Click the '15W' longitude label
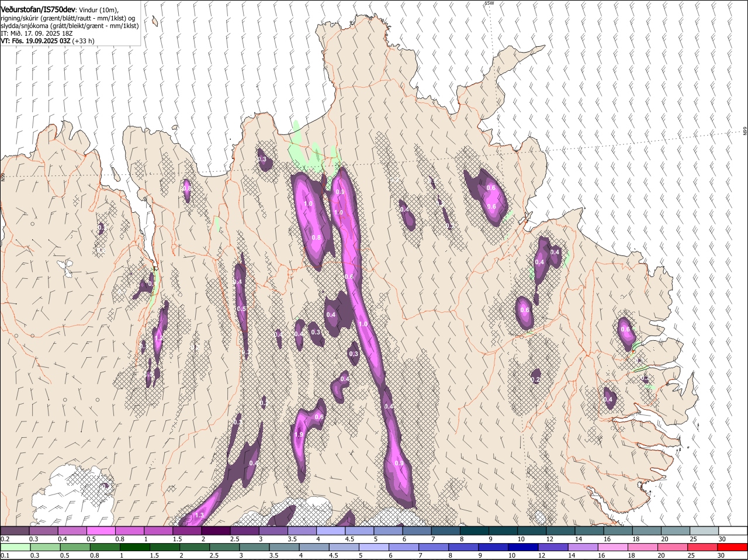 (x=489, y=3)
